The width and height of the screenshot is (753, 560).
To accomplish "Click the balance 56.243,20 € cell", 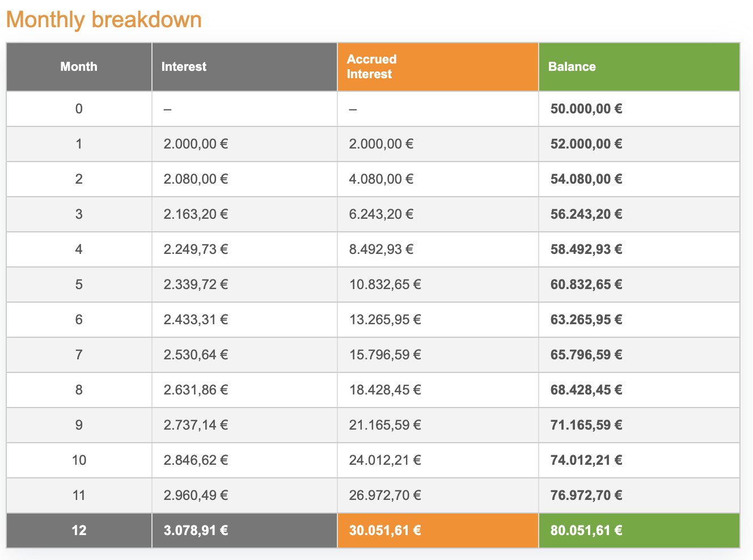I will click(x=586, y=214).
